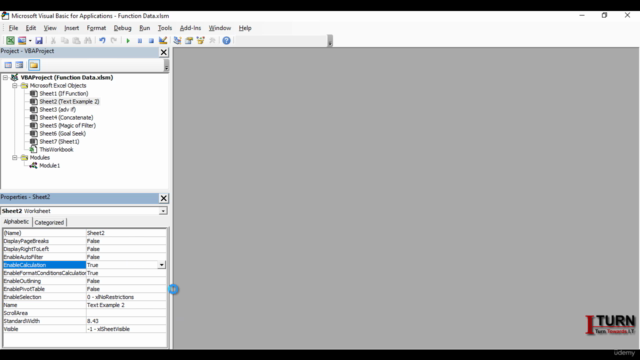Screen dimensions: 640x360
Task: Open Project Explorer toolbar icon
Action: (177, 40)
